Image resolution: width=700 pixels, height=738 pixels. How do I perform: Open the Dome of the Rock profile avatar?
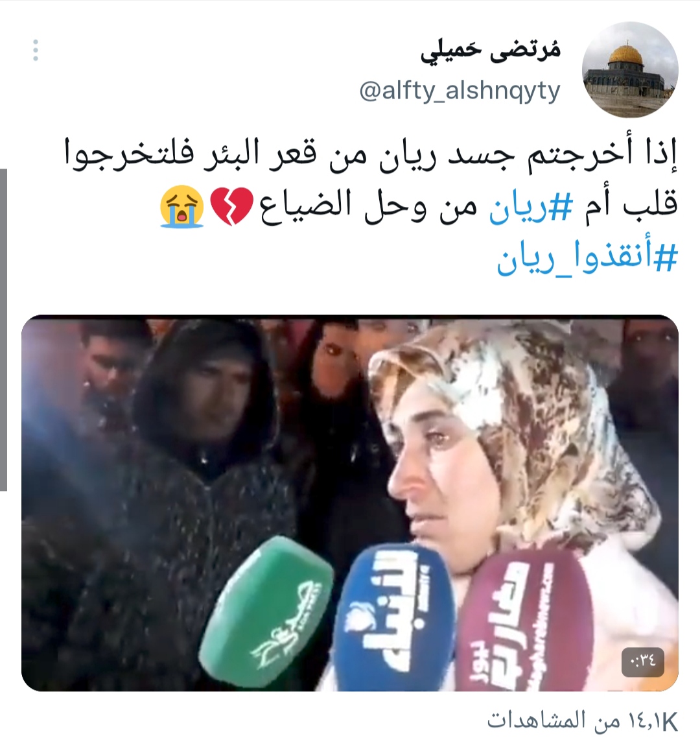click(630, 69)
